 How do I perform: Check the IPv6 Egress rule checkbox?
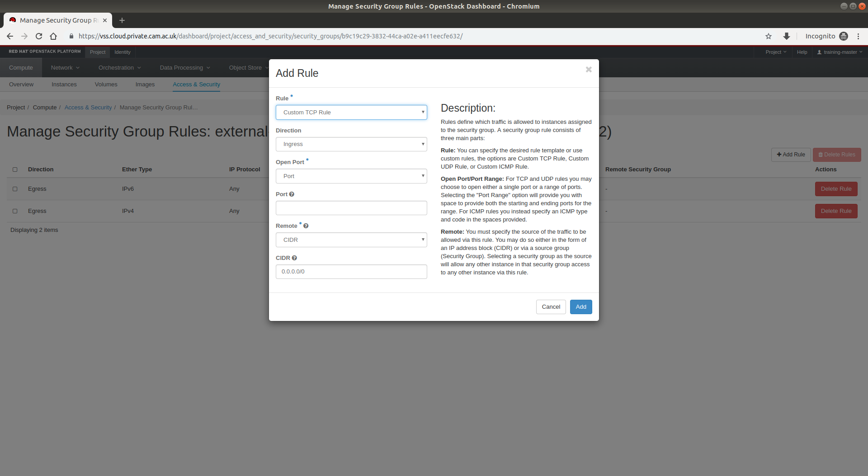[15, 189]
